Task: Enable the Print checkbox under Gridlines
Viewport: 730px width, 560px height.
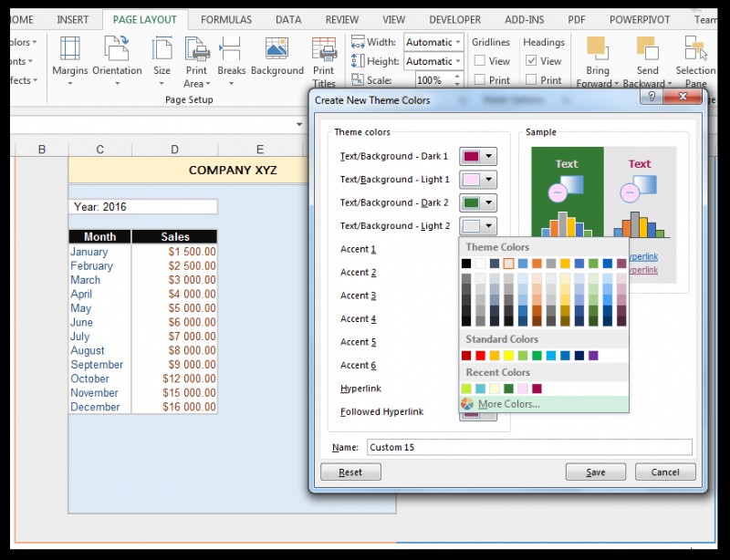Action: tap(481, 79)
